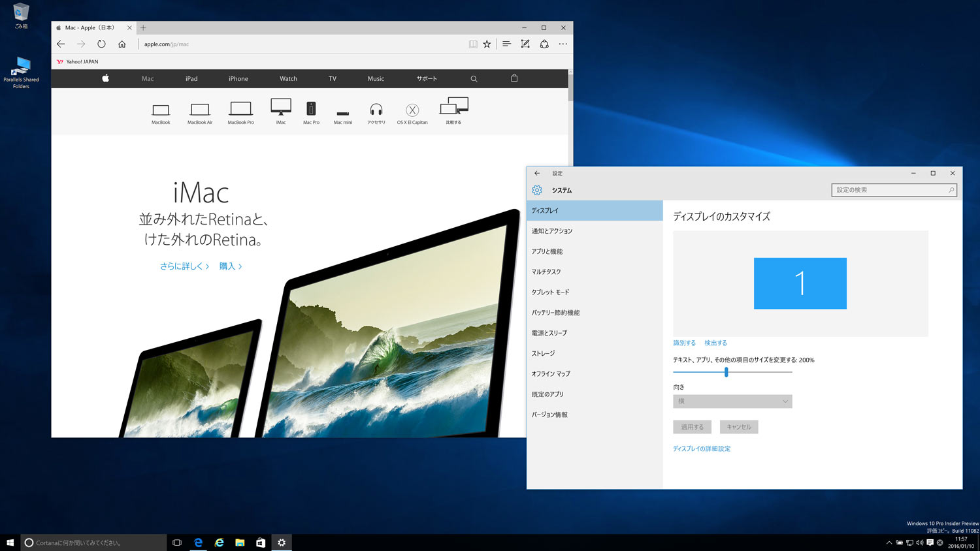980x551 pixels.
Task: Open Yahoo! JAPAN favorites bar link
Action: pos(78,61)
